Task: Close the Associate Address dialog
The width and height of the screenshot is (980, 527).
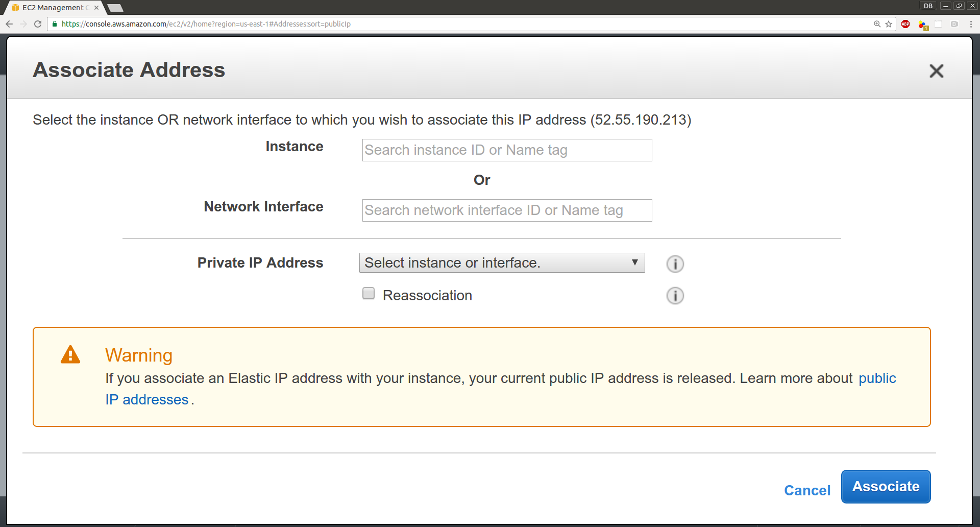Action: pyautogui.click(x=936, y=70)
